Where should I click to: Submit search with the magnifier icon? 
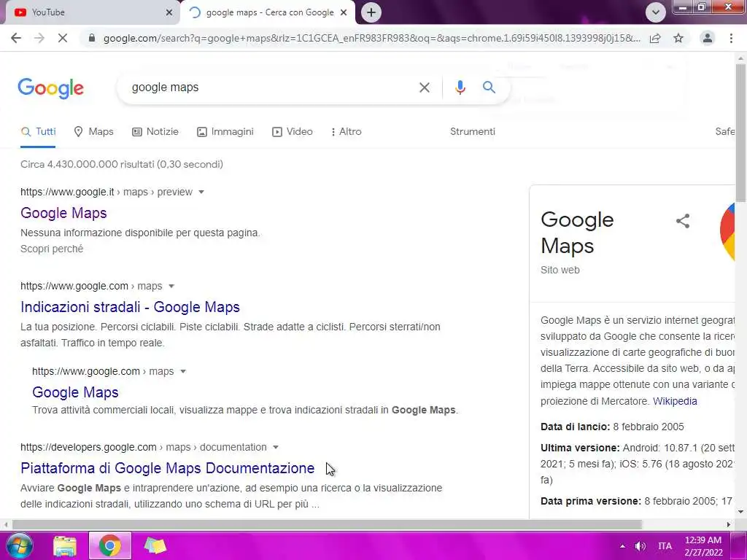(489, 87)
